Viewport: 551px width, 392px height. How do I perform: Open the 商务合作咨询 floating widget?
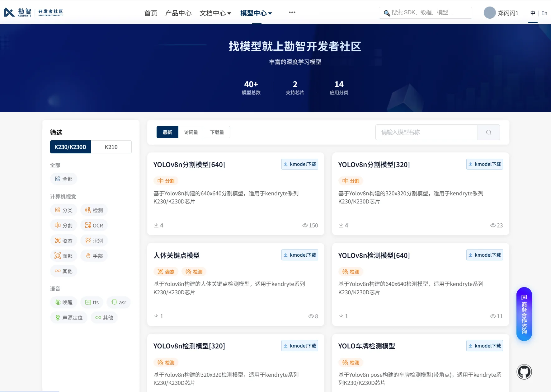[x=524, y=314]
